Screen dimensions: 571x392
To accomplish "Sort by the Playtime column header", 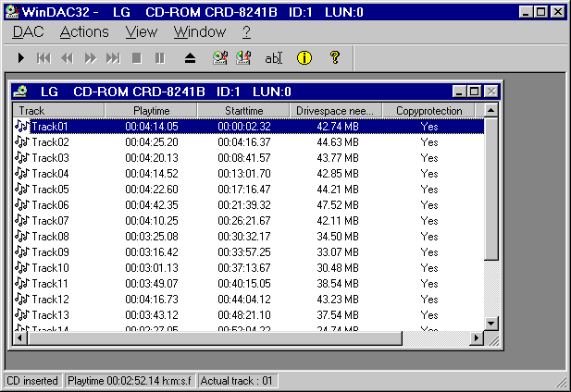I will pyautogui.click(x=151, y=110).
